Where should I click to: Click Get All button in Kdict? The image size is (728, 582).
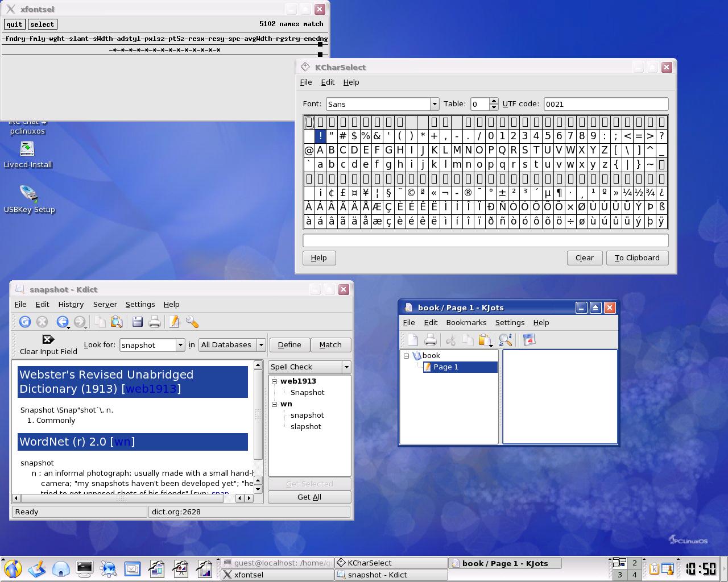coord(309,497)
